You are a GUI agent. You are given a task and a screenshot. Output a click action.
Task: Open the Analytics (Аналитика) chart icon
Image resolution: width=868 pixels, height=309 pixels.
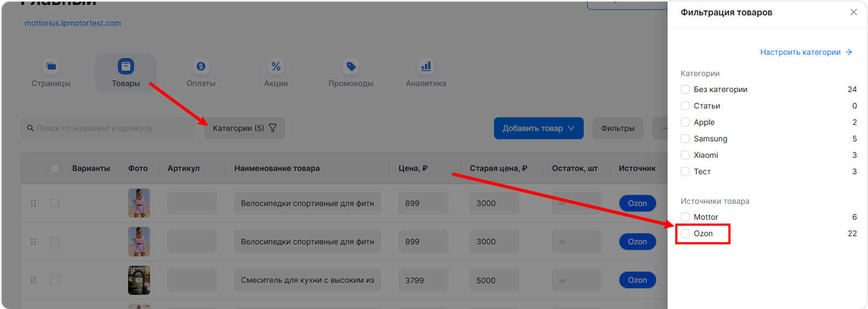[426, 67]
